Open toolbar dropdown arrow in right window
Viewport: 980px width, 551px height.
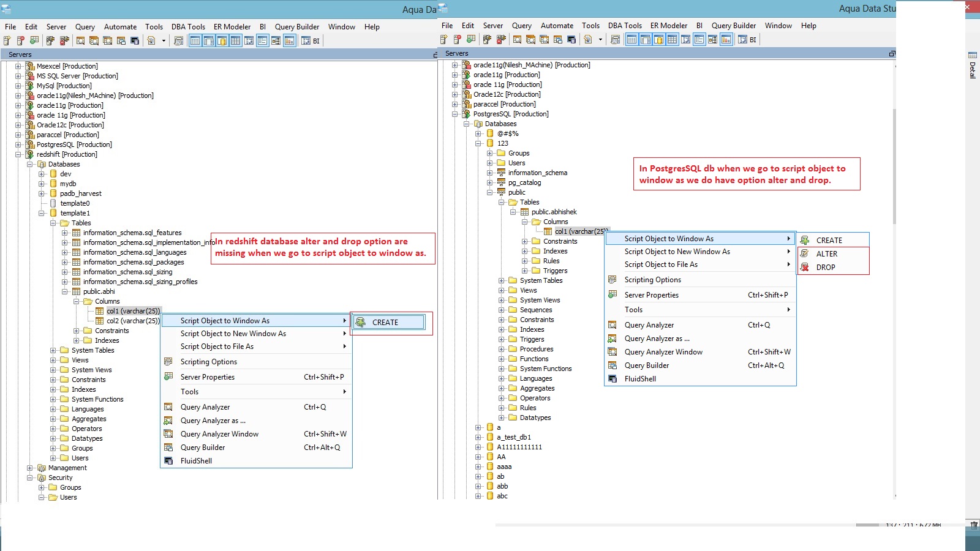[x=600, y=40]
